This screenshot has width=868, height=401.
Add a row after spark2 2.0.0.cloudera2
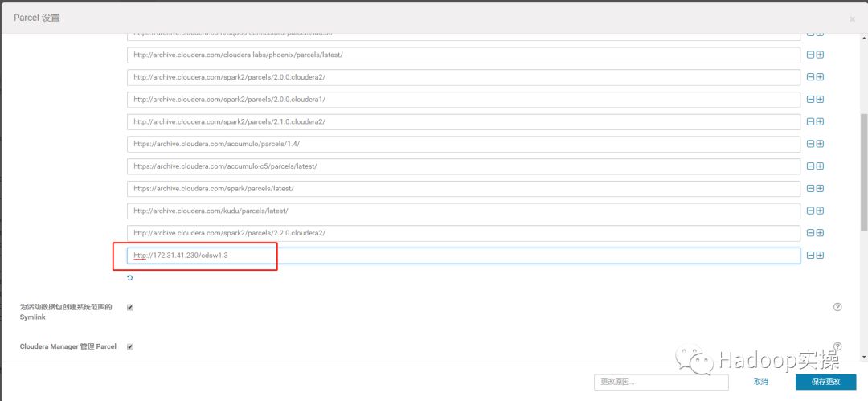point(820,77)
